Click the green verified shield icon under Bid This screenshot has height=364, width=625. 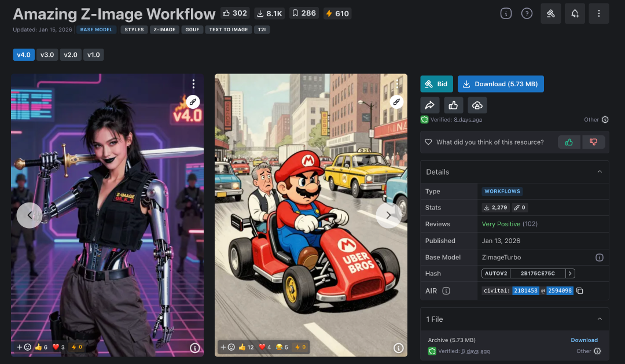[425, 120]
